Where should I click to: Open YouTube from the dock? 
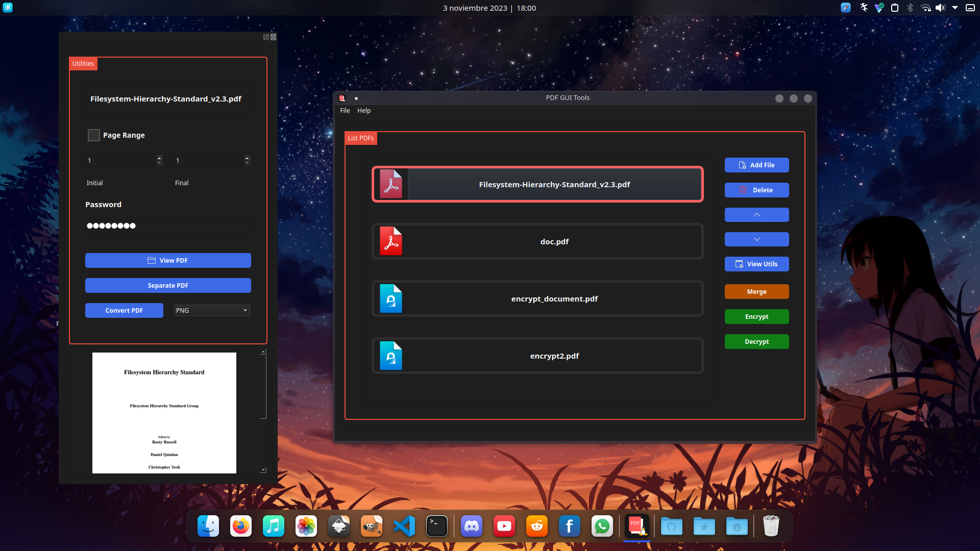pyautogui.click(x=504, y=526)
